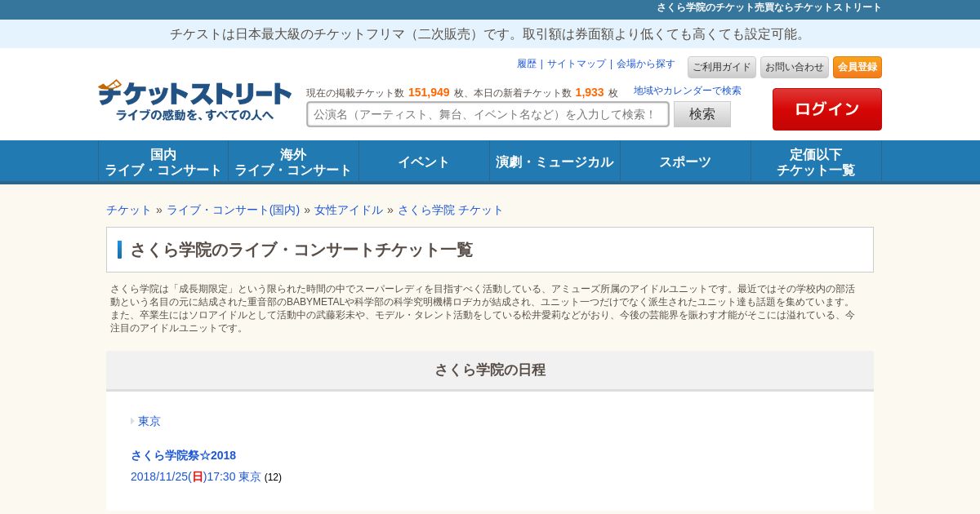Viewport: 980px width, 514px height.
Task: Open the 定価以下チケット一覧 menu item
Action: 816,162
